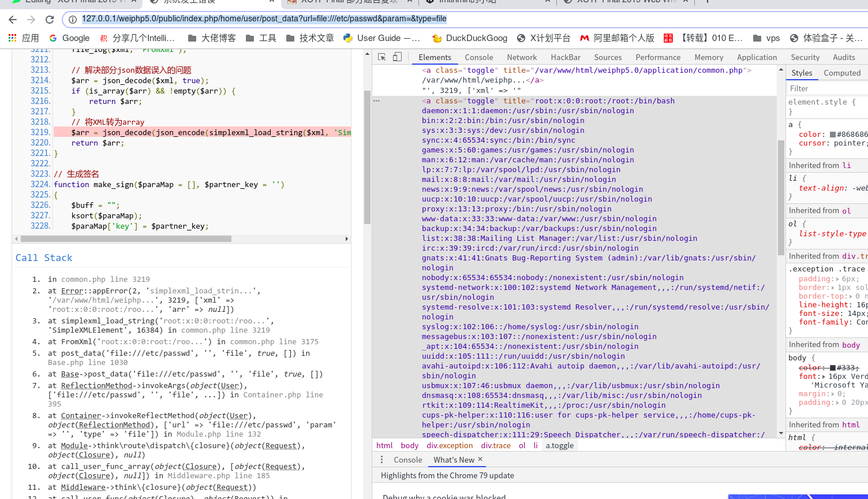Click the ellipsis beside the selected DOM node
868x499 pixels.
[376, 100]
